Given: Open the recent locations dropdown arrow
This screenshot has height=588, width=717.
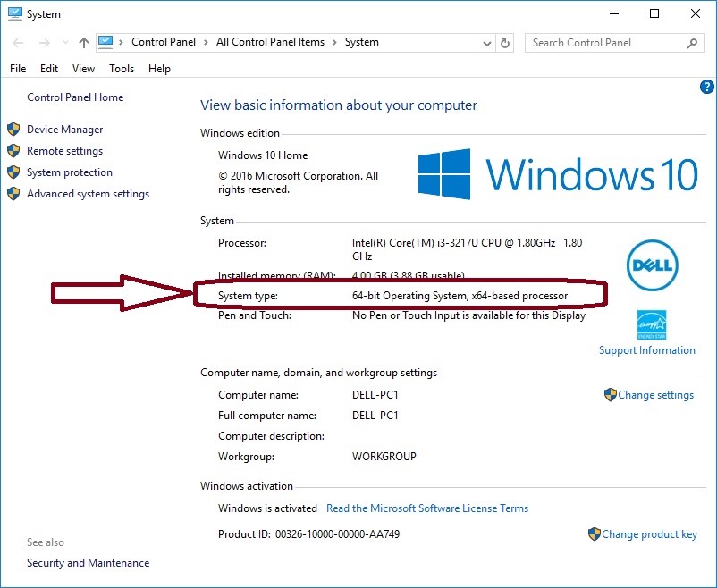Looking at the screenshot, I should pos(65,43).
